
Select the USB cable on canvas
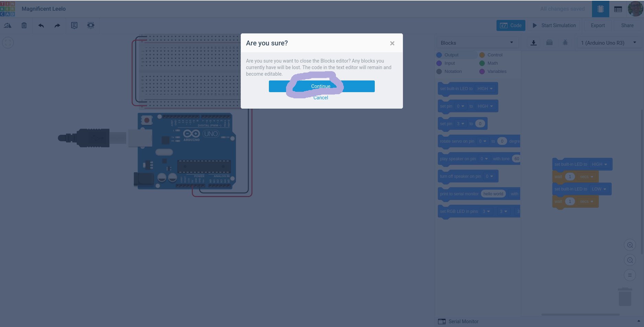pyautogui.click(x=93, y=138)
